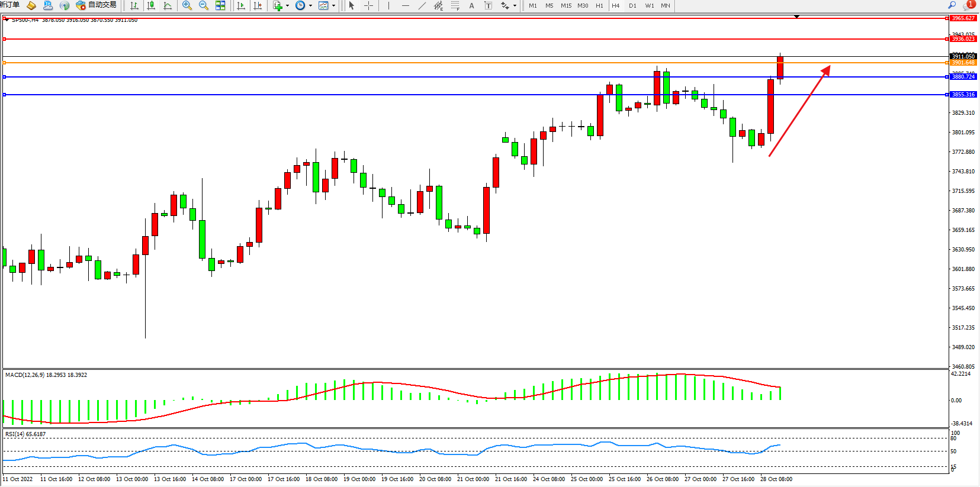Click the Tile Windows grid icon
The height and width of the screenshot is (487, 980).
(220, 5)
